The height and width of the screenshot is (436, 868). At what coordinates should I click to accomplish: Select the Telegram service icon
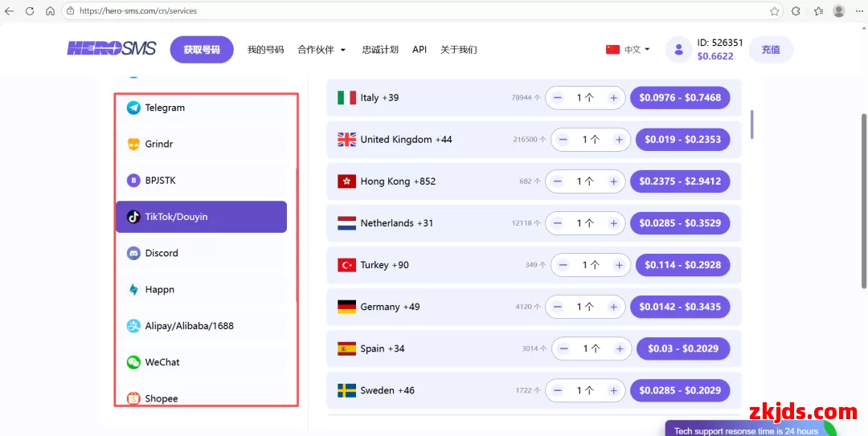pos(133,108)
